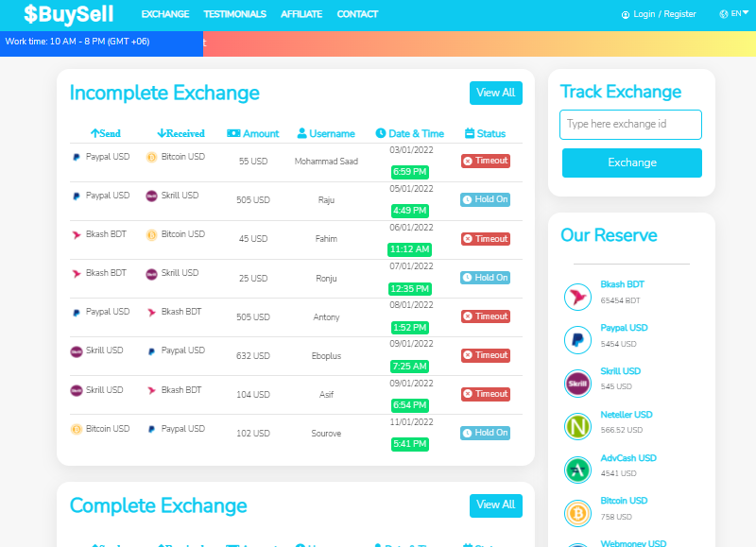This screenshot has width=756, height=547.
Task: Click the Neteller USD reserve icon
Action: tap(577, 426)
